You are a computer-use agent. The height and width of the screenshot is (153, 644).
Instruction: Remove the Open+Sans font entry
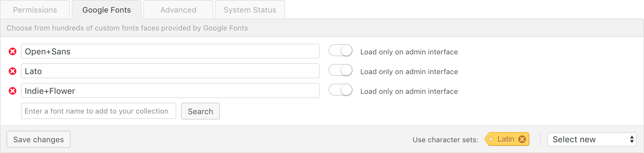[13, 52]
